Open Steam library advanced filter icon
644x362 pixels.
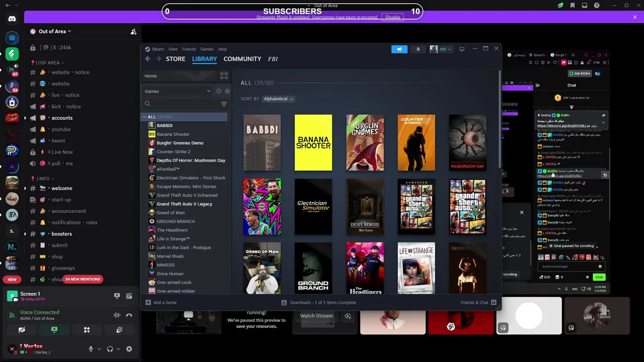pos(224,104)
